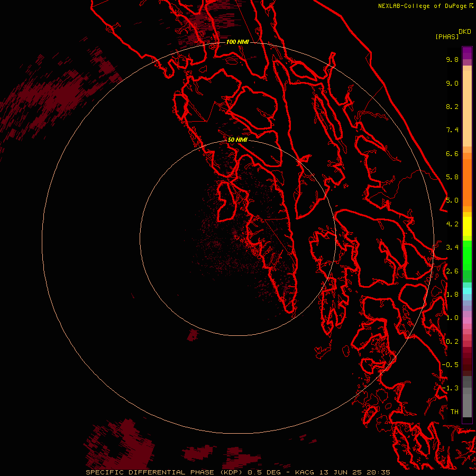Click the 7.4 value on color scale

click(452, 130)
